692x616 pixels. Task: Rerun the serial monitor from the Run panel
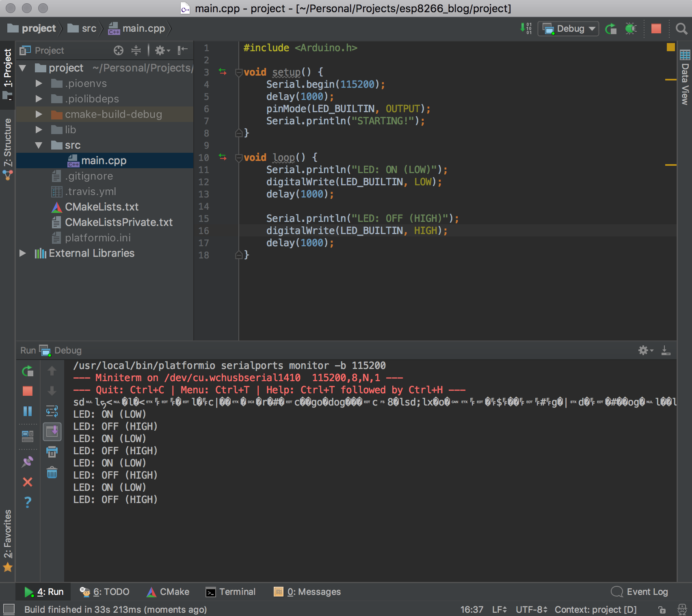[28, 371]
